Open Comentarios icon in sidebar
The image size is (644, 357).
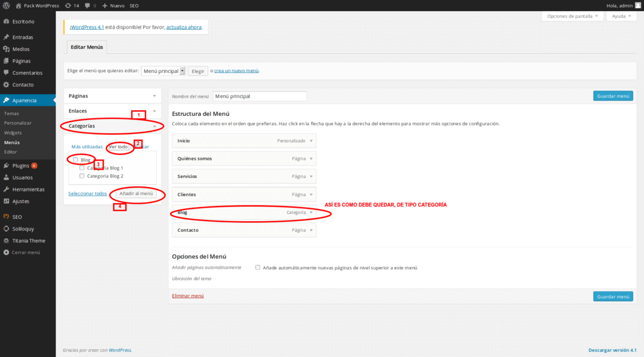(x=6, y=73)
